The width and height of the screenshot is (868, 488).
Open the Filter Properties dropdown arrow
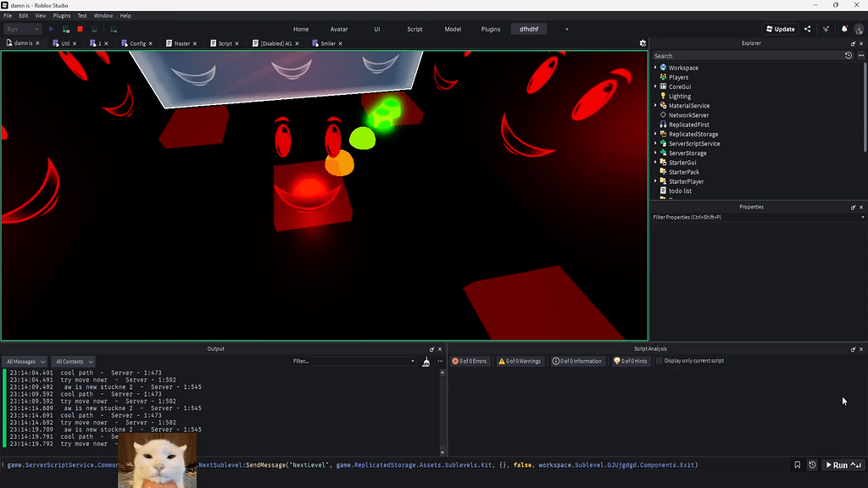coord(862,218)
